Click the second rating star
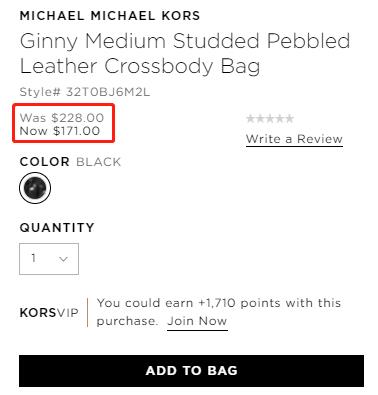The height and width of the screenshot is (395, 378). pos(260,118)
